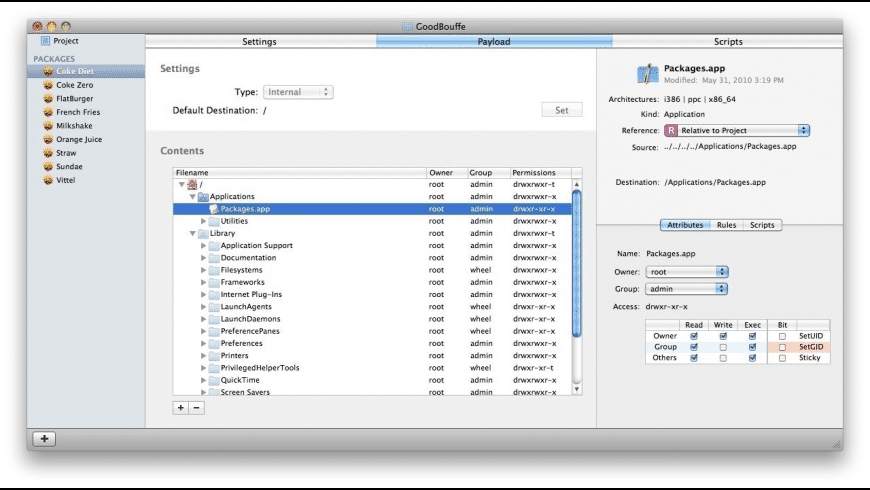The image size is (870, 490).
Task: Open the Rules tab in inspector
Action: point(726,225)
